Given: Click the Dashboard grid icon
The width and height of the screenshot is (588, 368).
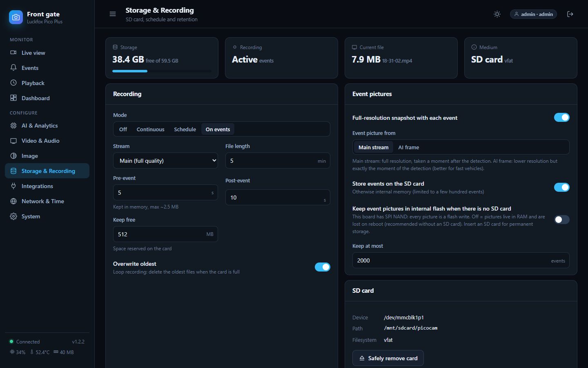Looking at the screenshot, I should tap(13, 98).
